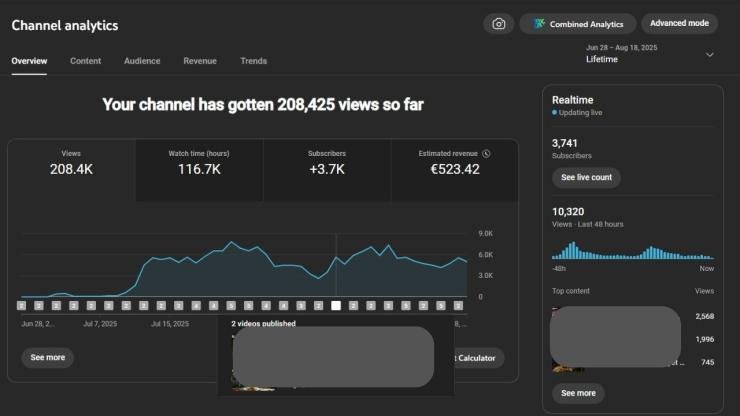Open the Overview tab
The width and height of the screenshot is (740, 416).
[29, 61]
